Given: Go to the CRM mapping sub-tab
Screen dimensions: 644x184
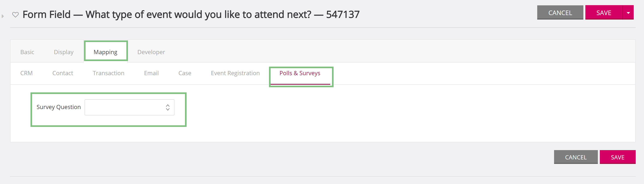Looking at the screenshot, I should coord(27,73).
